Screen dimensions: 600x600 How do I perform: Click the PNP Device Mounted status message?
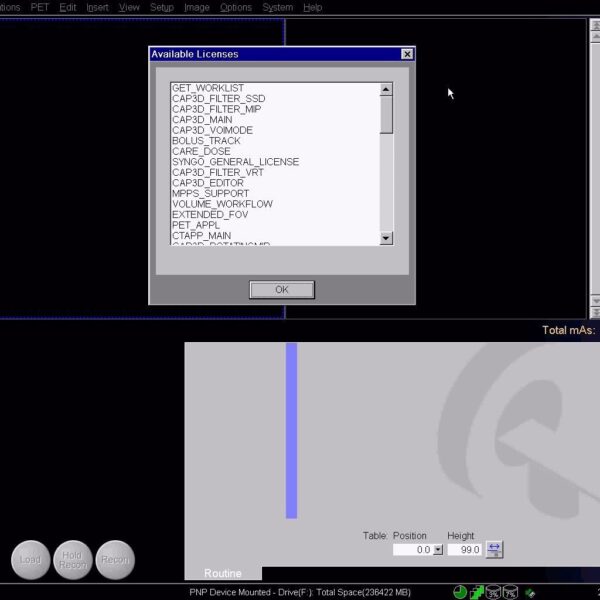pos(300,592)
